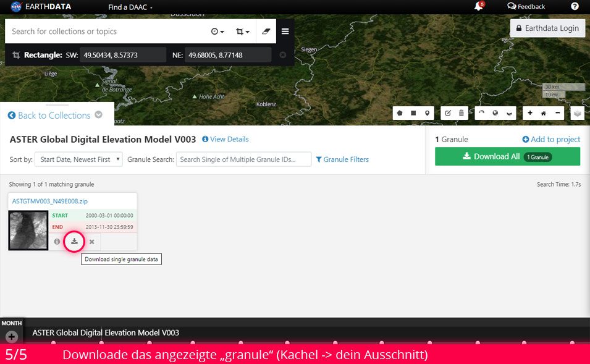Click the NASA logo in the header
Image resolution: width=590 pixels, height=364 pixels.
[x=16, y=7]
